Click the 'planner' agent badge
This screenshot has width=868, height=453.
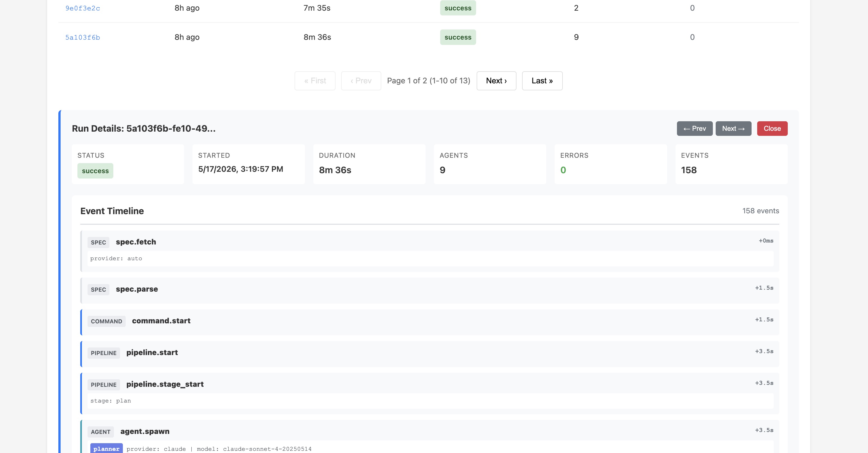106,449
